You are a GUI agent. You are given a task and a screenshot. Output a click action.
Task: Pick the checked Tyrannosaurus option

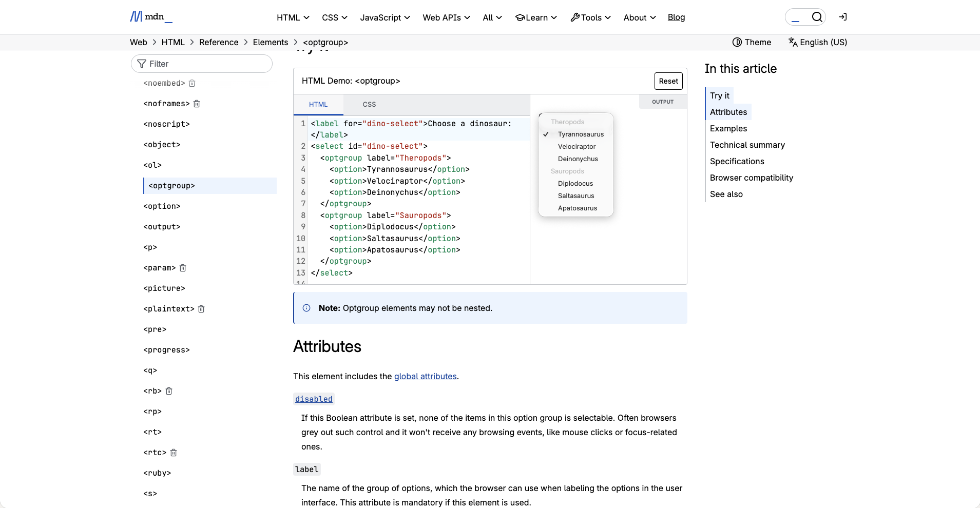pyautogui.click(x=581, y=134)
